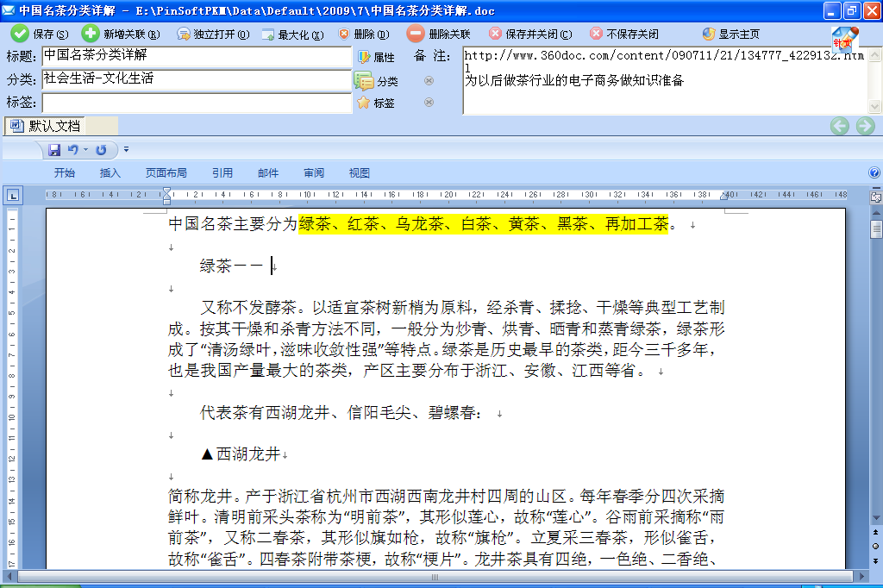Click the Word save disk icon
Screen dimensions: 883x588
[54, 150]
